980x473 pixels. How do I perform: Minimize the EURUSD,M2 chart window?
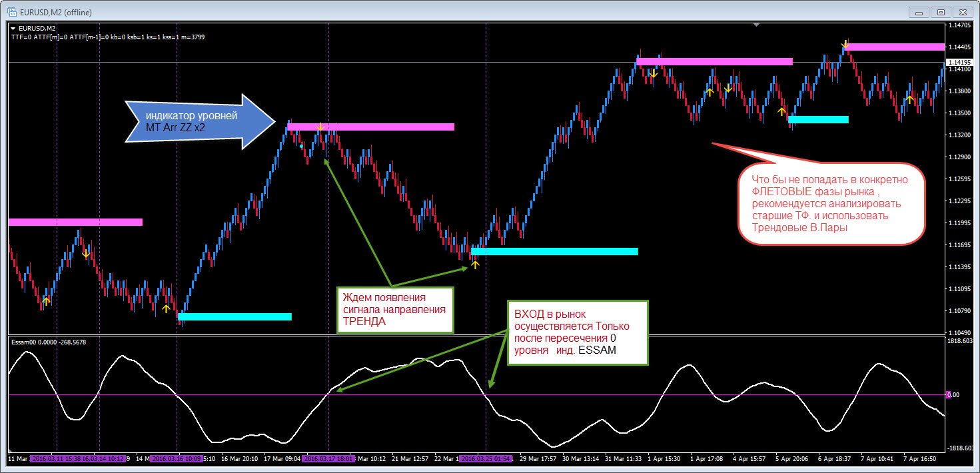(x=918, y=11)
